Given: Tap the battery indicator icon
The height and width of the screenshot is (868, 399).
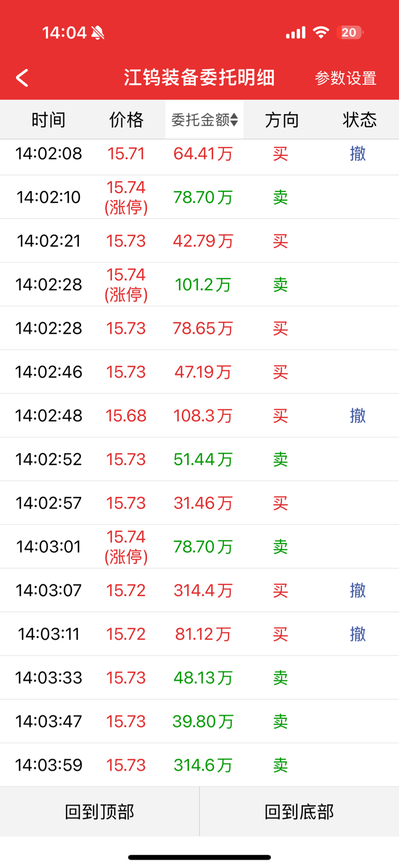Looking at the screenshot, I should tap(350, 33).
